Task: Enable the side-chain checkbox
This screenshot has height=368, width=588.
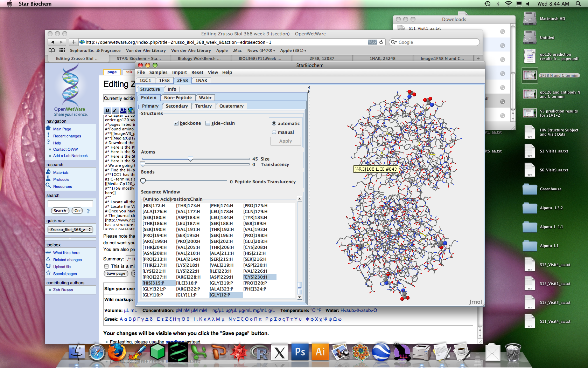Action: coord(208,123)
